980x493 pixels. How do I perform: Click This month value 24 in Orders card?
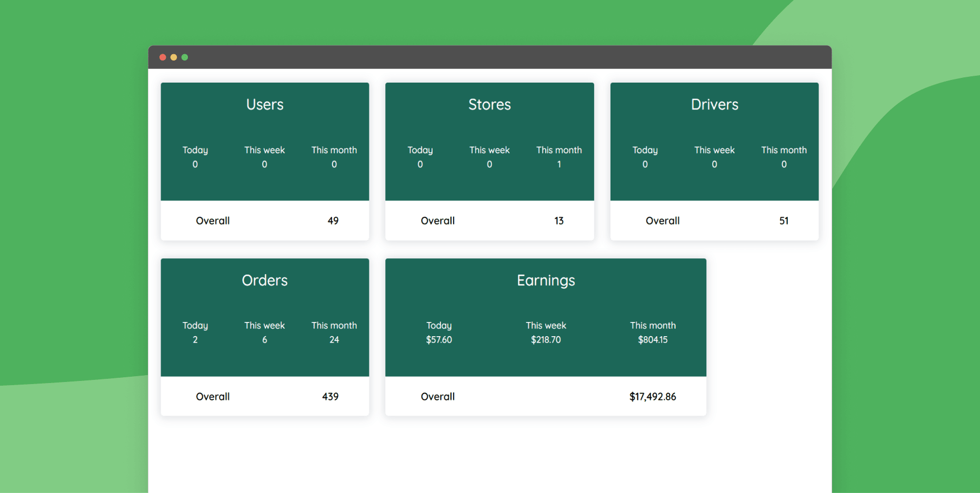click(334, 340)
